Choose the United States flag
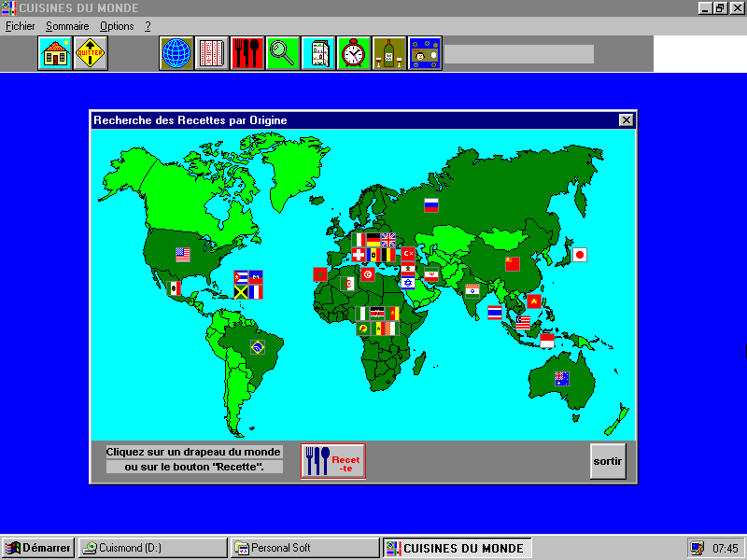The image size is (747, 560). coord(182,254)
